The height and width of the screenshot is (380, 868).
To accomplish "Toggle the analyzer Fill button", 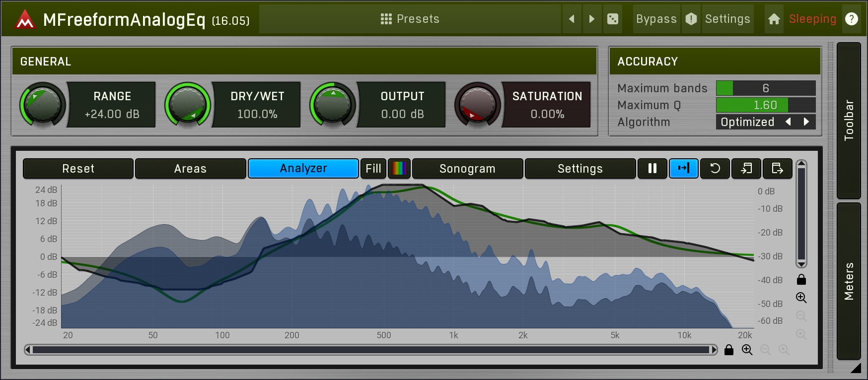I will coord(373,169).
